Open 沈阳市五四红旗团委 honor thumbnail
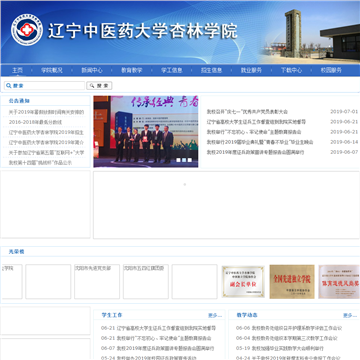This screenshot has height=360, width=360. (146, 282)
